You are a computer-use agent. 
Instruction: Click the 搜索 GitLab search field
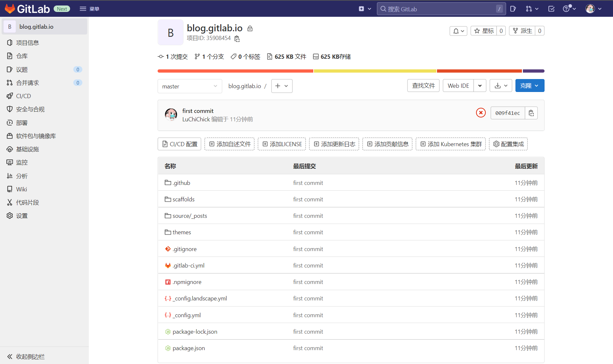tap(442, 9)
